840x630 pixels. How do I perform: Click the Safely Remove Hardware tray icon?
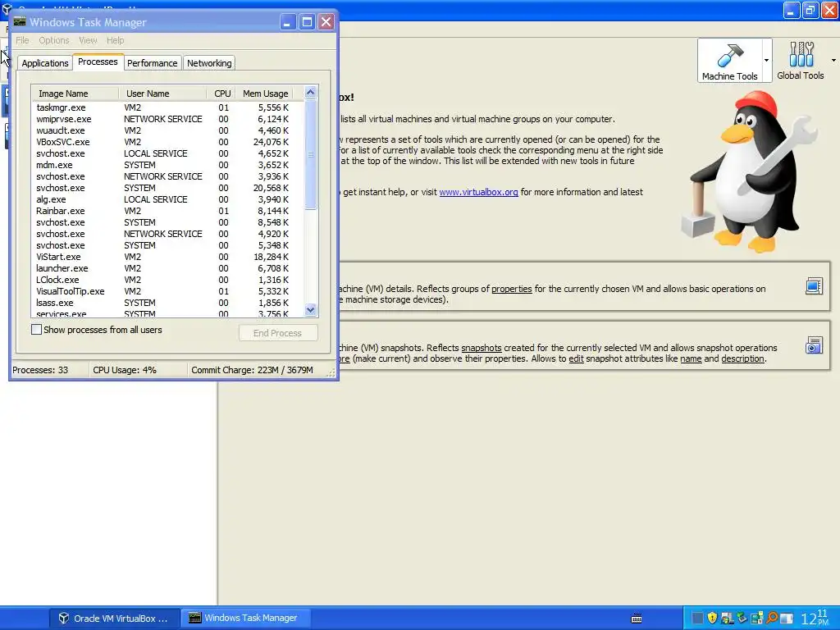pos(742,619)
